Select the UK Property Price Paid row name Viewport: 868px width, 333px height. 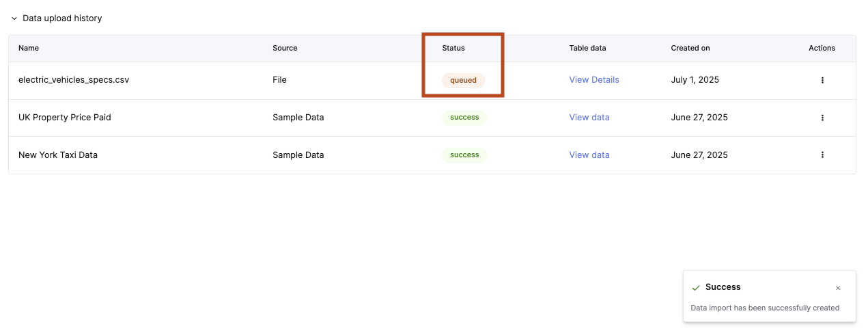tap(65, 118)
